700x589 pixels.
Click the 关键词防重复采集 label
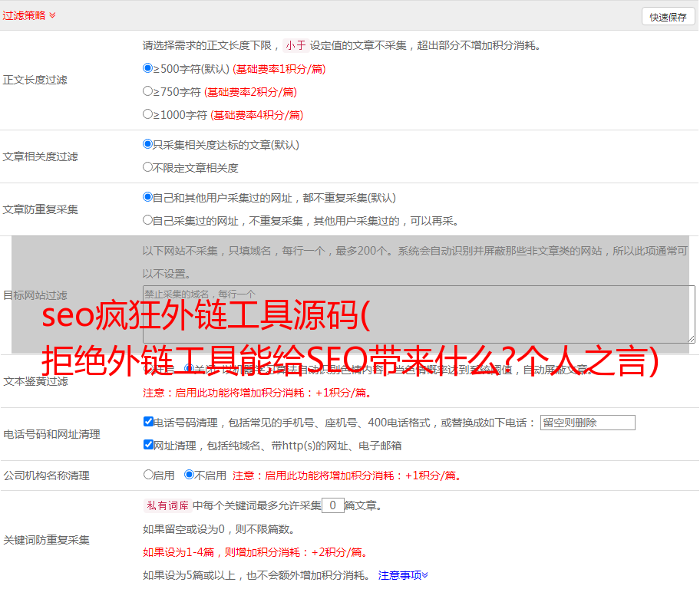pyautogui.click(x=46, y=540)
